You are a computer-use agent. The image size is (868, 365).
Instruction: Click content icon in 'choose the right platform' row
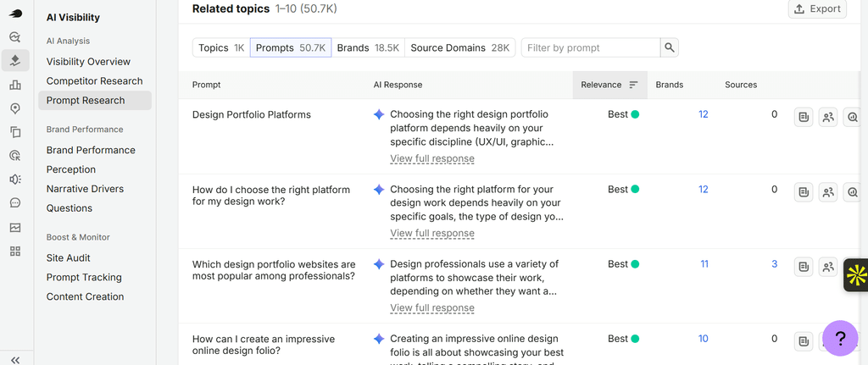[x=804, y=192]
